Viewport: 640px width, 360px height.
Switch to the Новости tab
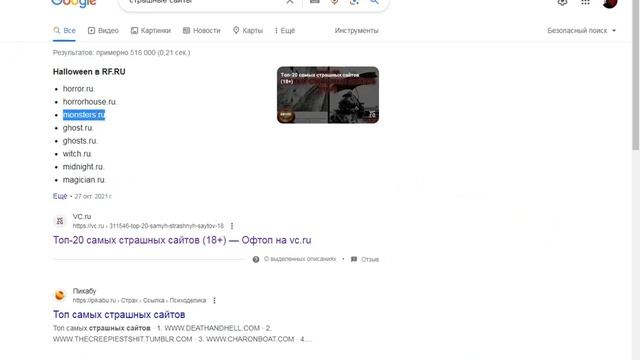click(202, 31)
